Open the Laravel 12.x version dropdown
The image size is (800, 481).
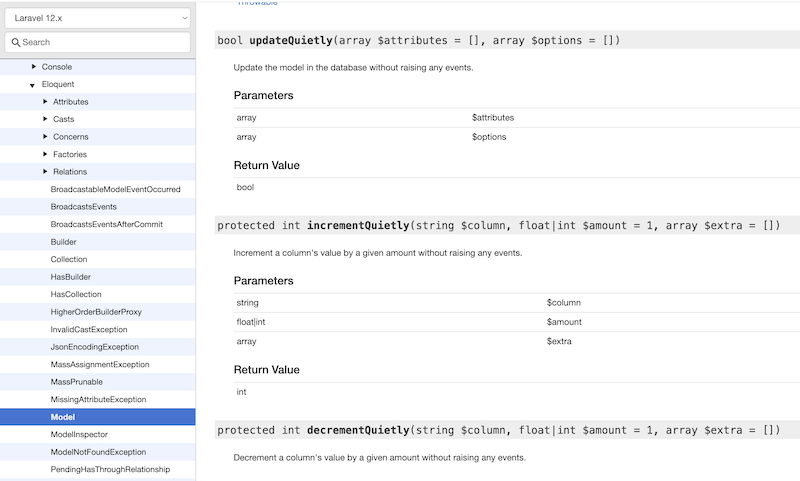[97, 17]
